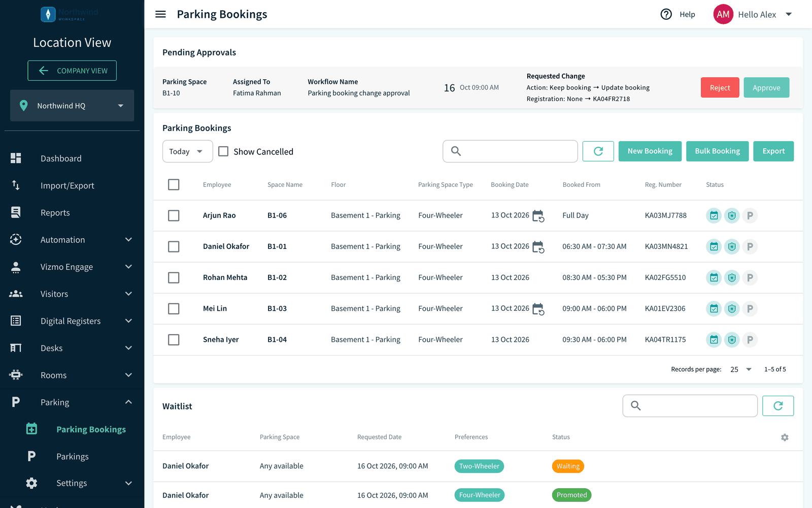Viewport: 812px width, 508px height.
Task: Open Digital Registers sidebar item
Action: 72,321
